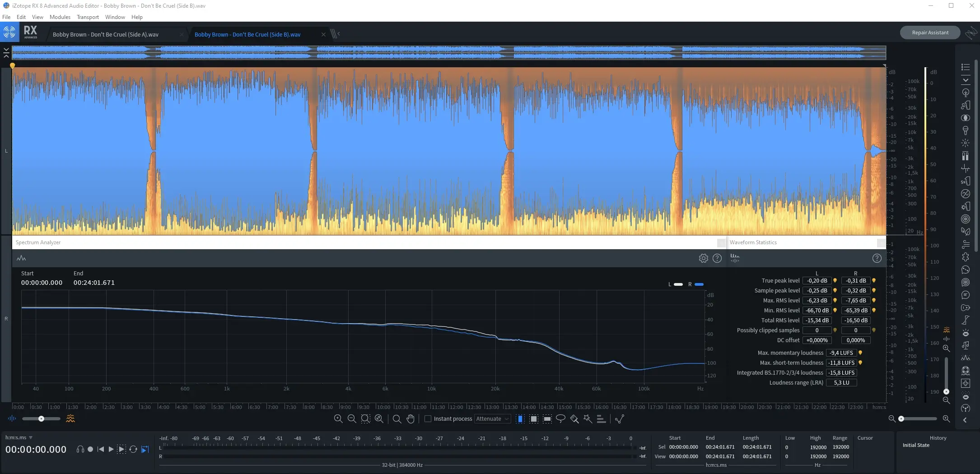
Task: Open Spectrum Analyzer settings gear
Action: point(703,258)
